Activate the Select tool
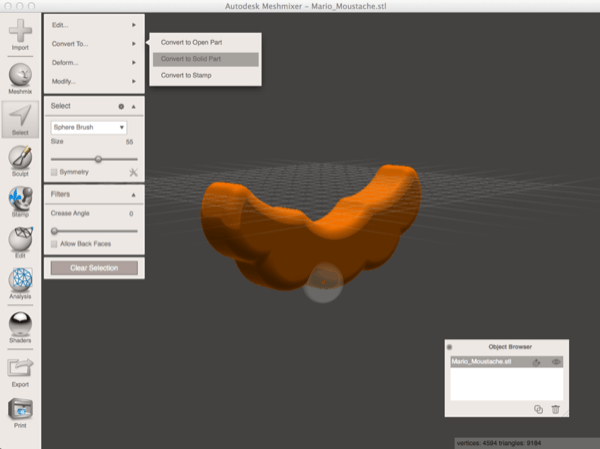Image resolution: width=600 pixels, height=449 pixels. point(20,119)
